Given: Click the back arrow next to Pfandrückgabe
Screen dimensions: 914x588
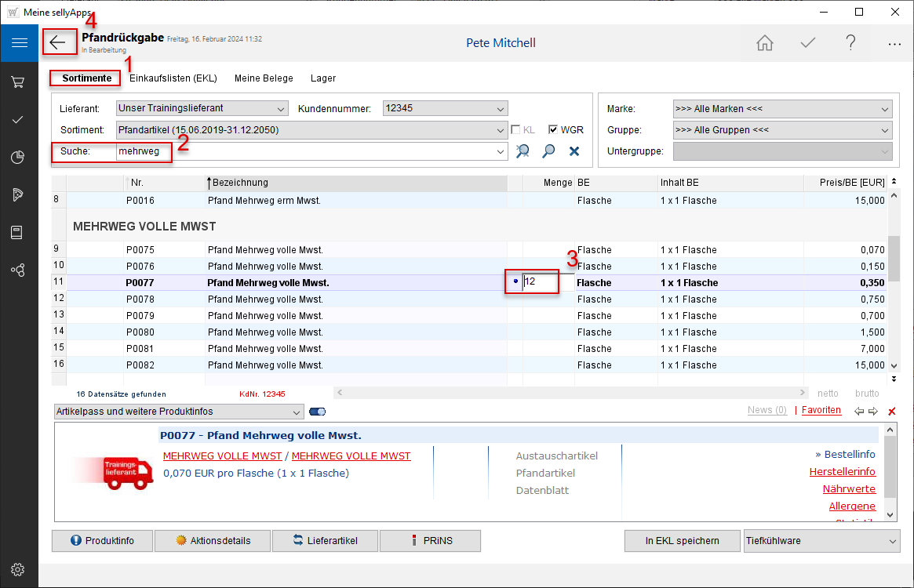Looking at the screenshot, I should 59,42.
